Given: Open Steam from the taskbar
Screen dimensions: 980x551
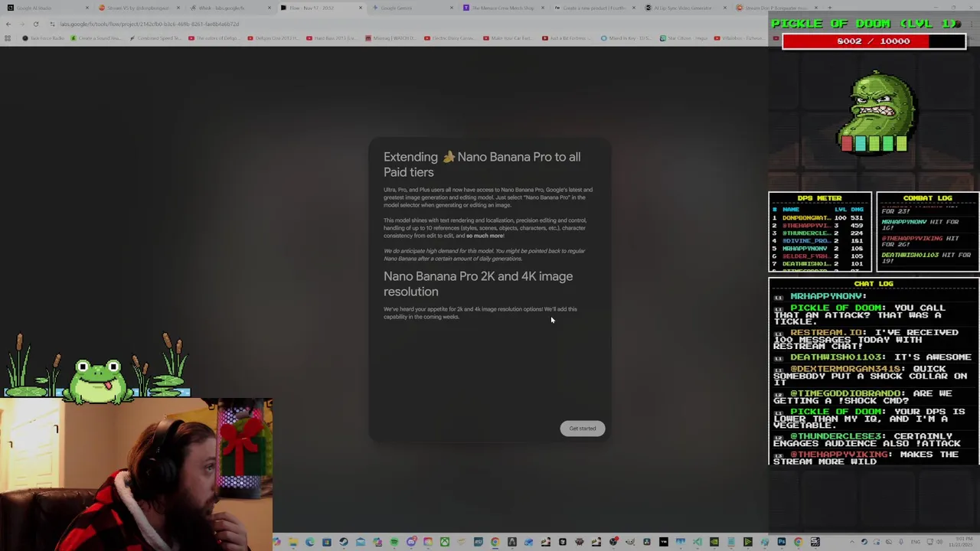Looking at the screenshot, I should click(x=344, y=543).
